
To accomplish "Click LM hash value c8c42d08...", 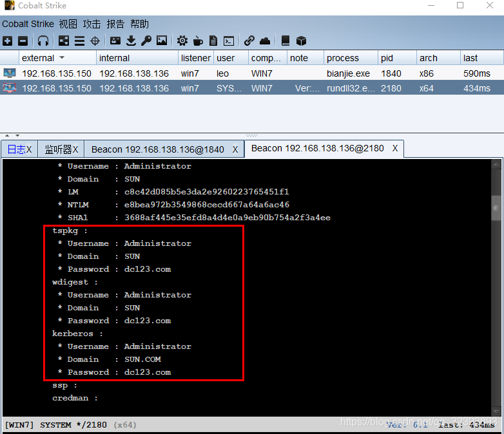I will [207, 192].
